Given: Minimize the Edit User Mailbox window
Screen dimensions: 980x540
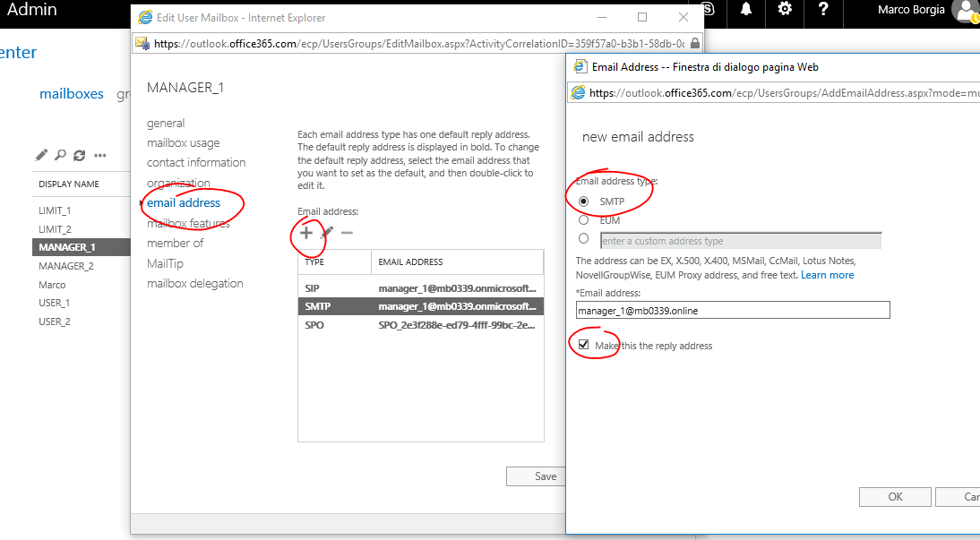Looking at the screenshot, I should pos(602,18).
